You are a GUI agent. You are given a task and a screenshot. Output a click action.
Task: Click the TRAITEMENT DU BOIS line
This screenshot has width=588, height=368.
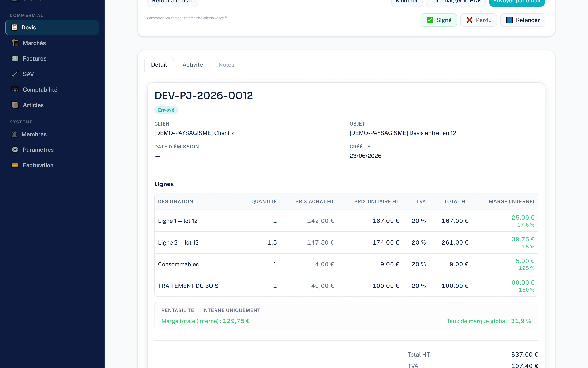(346, 286)
